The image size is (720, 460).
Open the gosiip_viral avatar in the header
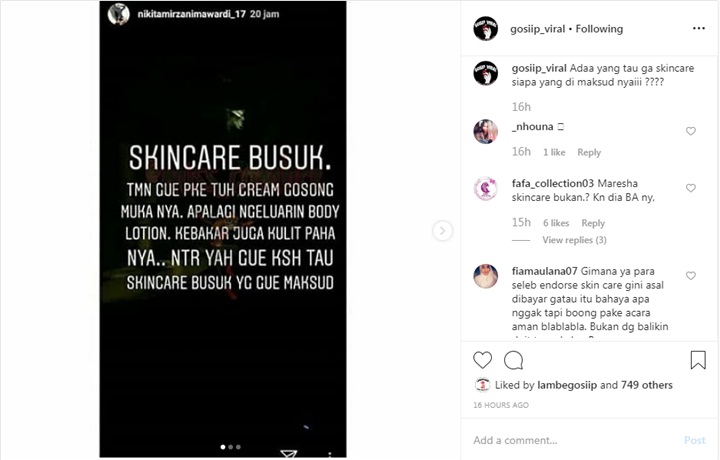(485, 29)
